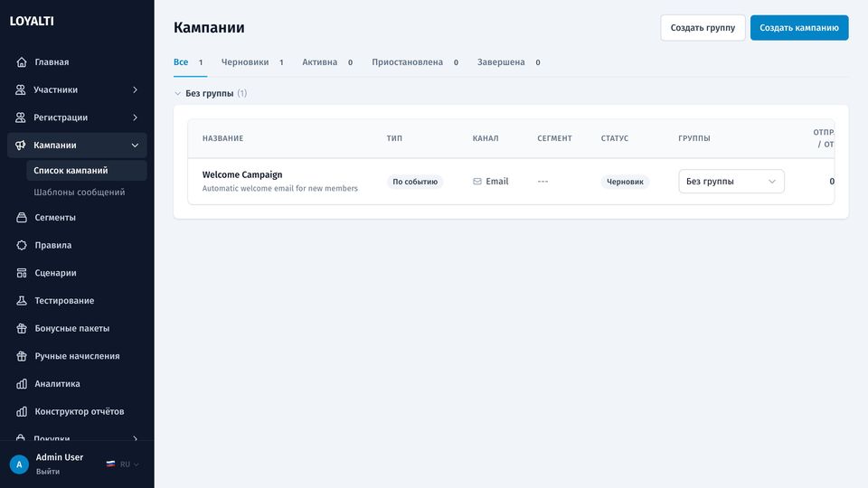Click the Бонусные пакеты gift icon
This screenshot has width=868, height=488.
tap(22, 328)
